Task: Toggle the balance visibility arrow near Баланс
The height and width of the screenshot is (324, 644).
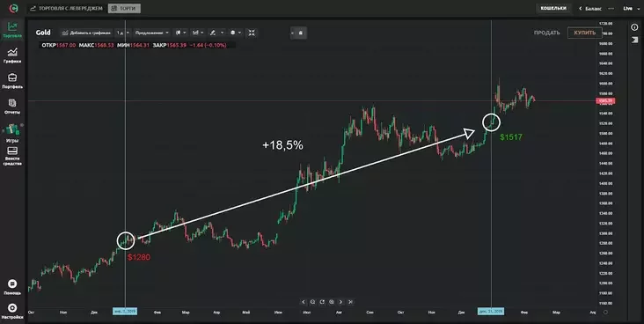Action: coord(581,8)
